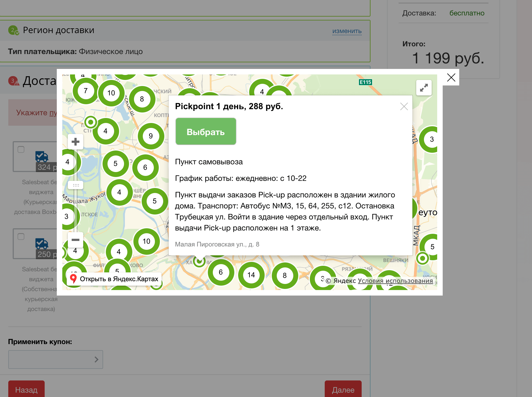Click the Регион доставки section header
532x397 pixels.
point(185,30)
